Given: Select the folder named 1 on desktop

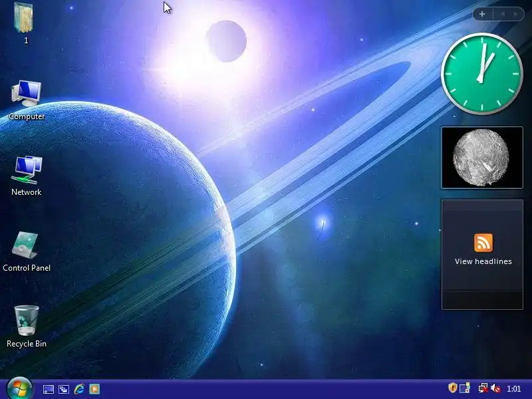Looking at the screenshot, I should [x=24, y=23].
